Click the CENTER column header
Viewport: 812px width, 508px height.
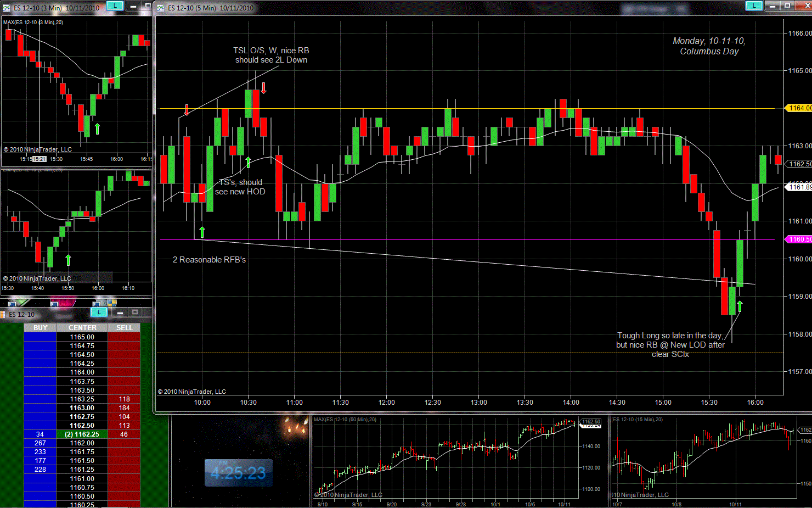click(x=82, y=328)
